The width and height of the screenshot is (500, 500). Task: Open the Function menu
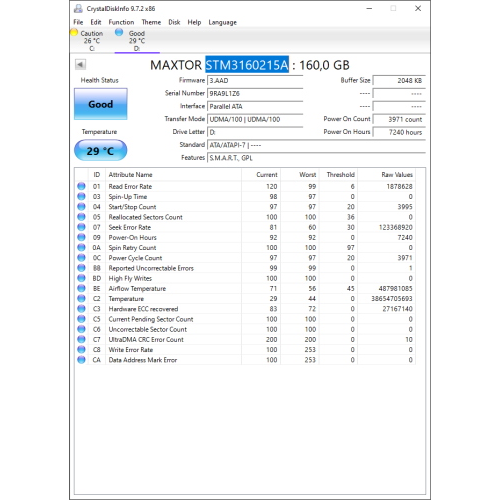tap(121, 22)
